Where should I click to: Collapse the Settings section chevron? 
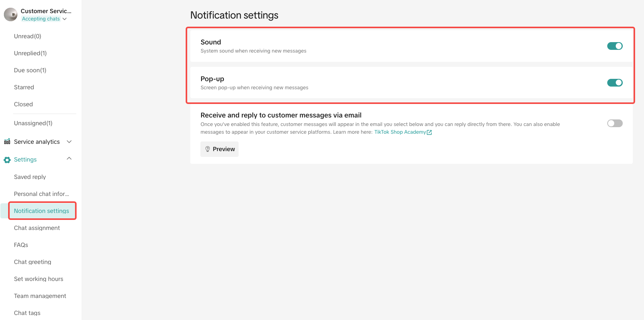(69, 159)
